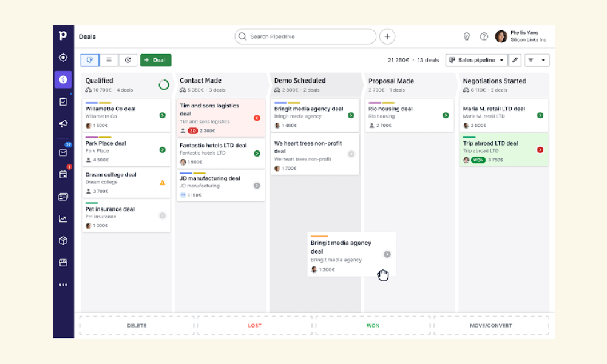Open the Fantastic hotels LTD deal card
This screenshot has height=364, width=607.
tap(221, 153)
